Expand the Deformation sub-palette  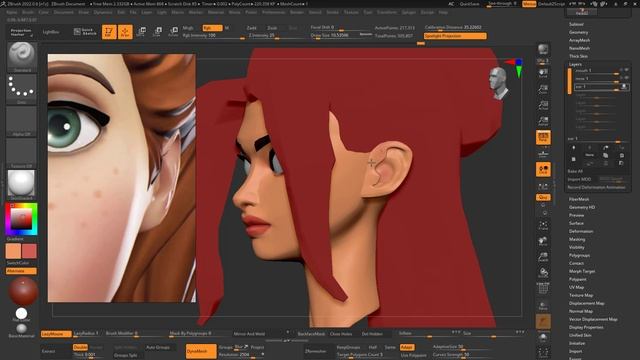(x=581, y=231)
